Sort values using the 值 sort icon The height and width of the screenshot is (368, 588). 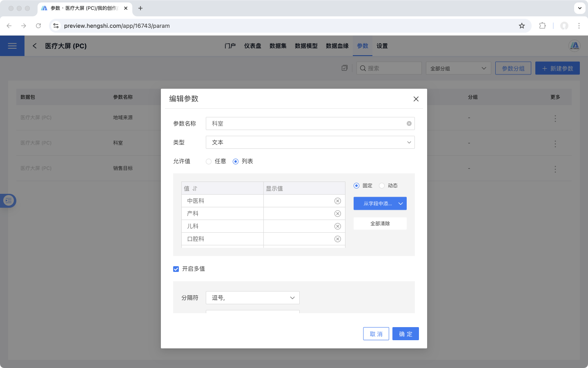coord(195,188)
